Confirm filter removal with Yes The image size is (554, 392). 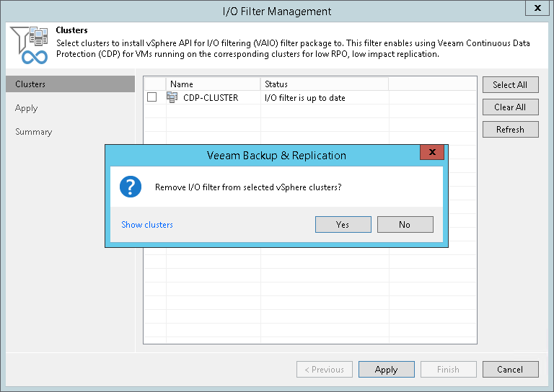[343, 225]
